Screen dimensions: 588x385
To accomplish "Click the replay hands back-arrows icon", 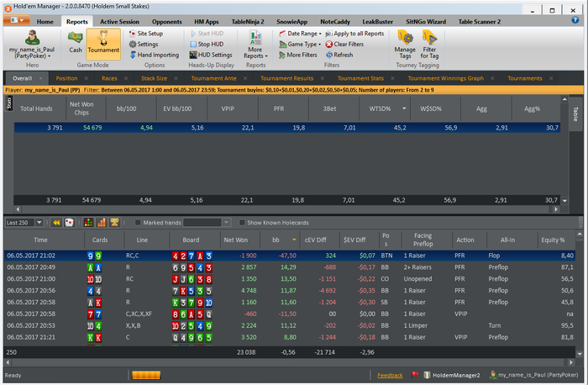I will click(56, 223).
